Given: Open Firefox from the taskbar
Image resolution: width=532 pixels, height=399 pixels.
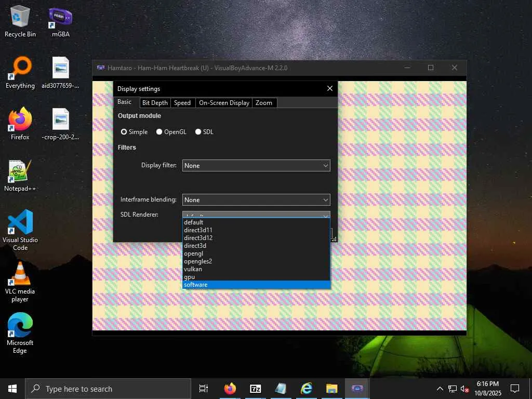Looking at the screenshot, I should (230, 389).
